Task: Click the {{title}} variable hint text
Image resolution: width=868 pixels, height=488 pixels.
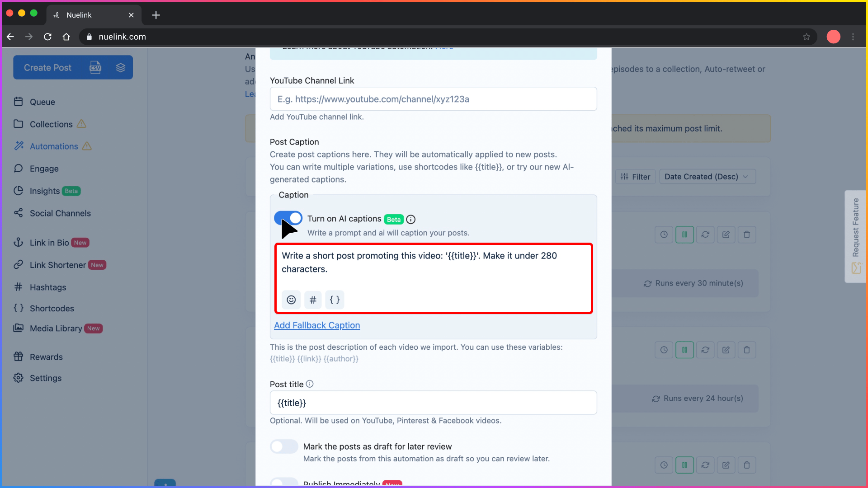Action: 282,359
